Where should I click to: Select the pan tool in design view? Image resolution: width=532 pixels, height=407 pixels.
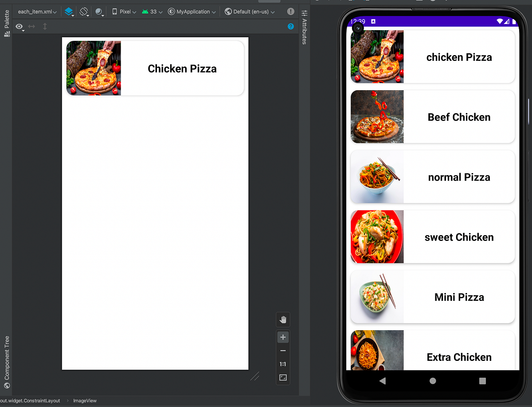pos(283,320)
